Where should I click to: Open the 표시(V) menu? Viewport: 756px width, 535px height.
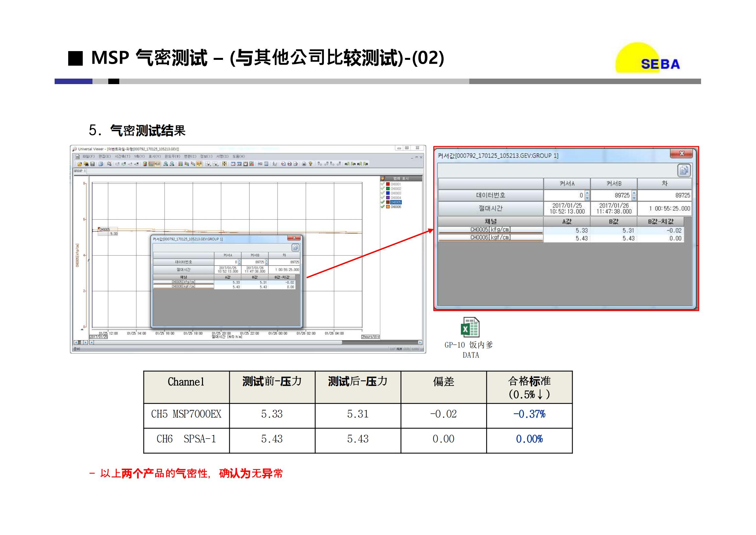point(155,157)
